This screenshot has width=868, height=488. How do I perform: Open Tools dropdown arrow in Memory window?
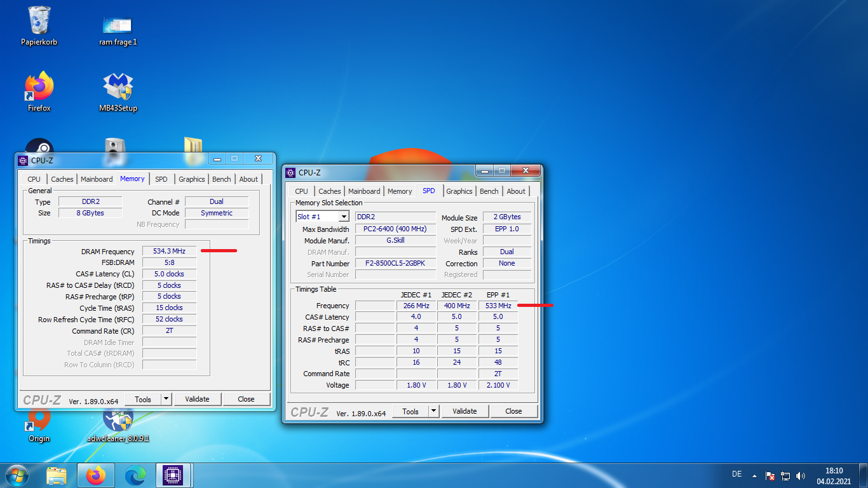tap(166, 399)
